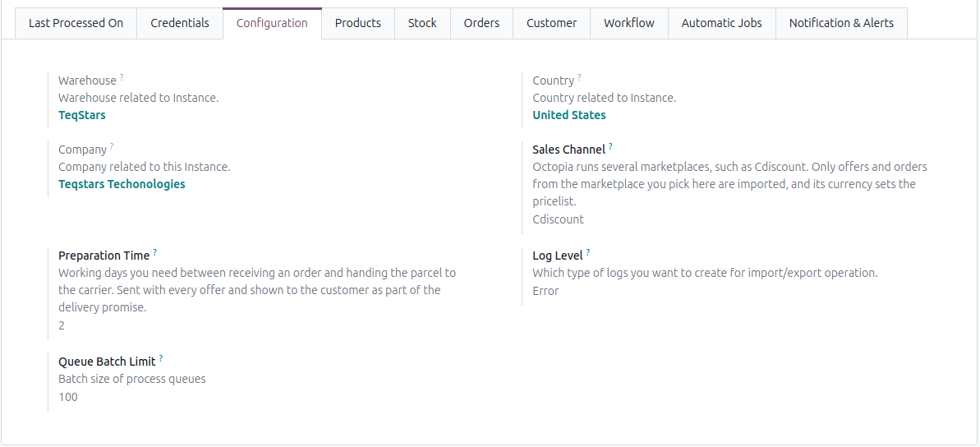
Task: Click 'Batch size of process queues' description
Action: coord(132,379)
